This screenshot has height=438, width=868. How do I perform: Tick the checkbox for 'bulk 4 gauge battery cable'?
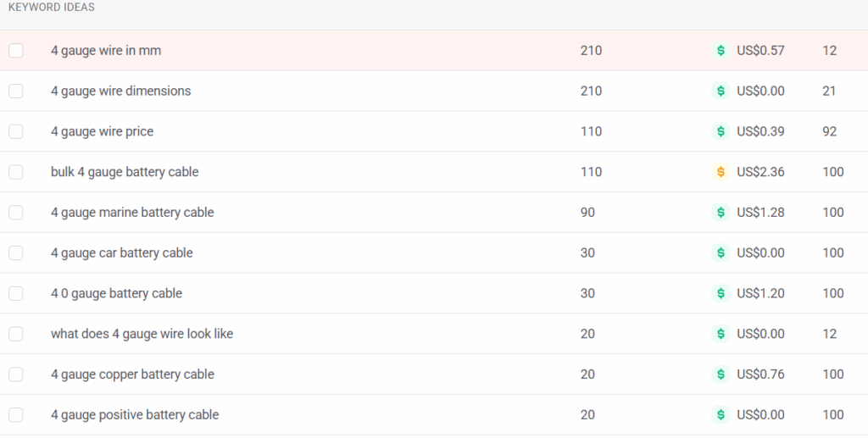coord(16,172)
